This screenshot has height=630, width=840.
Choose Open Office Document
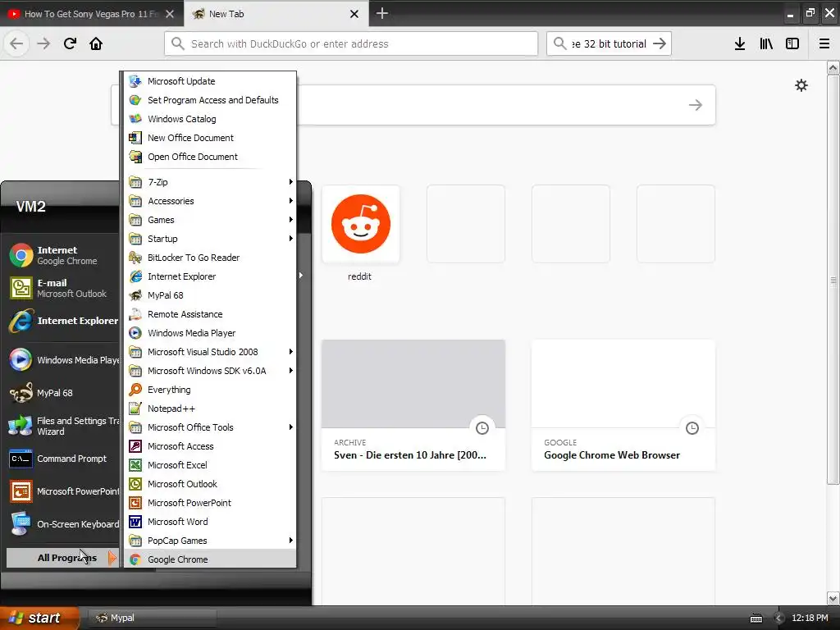click(x=210, y=157)
